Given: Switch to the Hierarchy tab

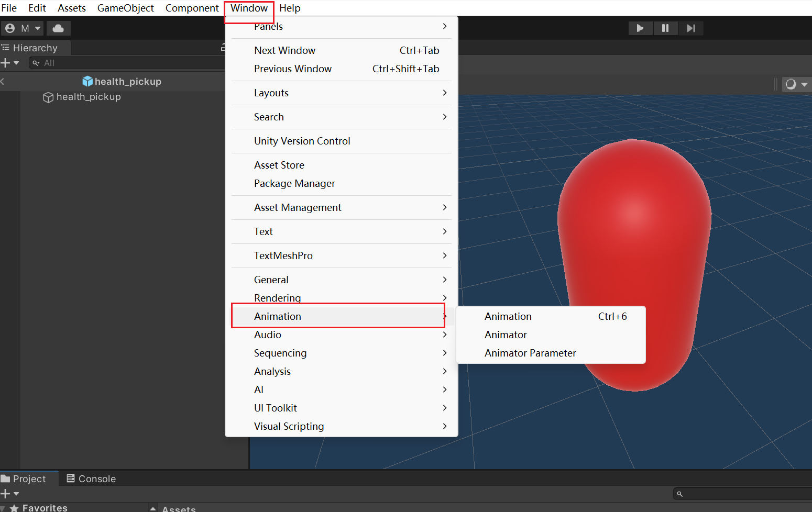Looking at the screenshot, I should point(35,48).
